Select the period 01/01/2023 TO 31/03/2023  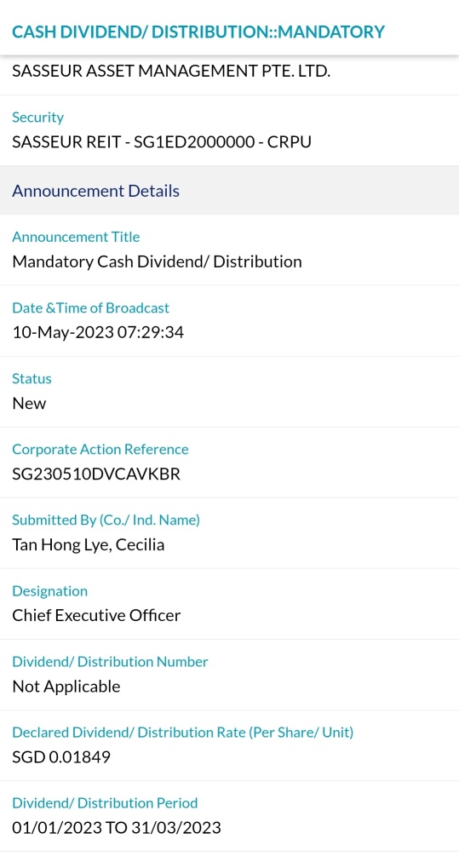pos(117,828)
